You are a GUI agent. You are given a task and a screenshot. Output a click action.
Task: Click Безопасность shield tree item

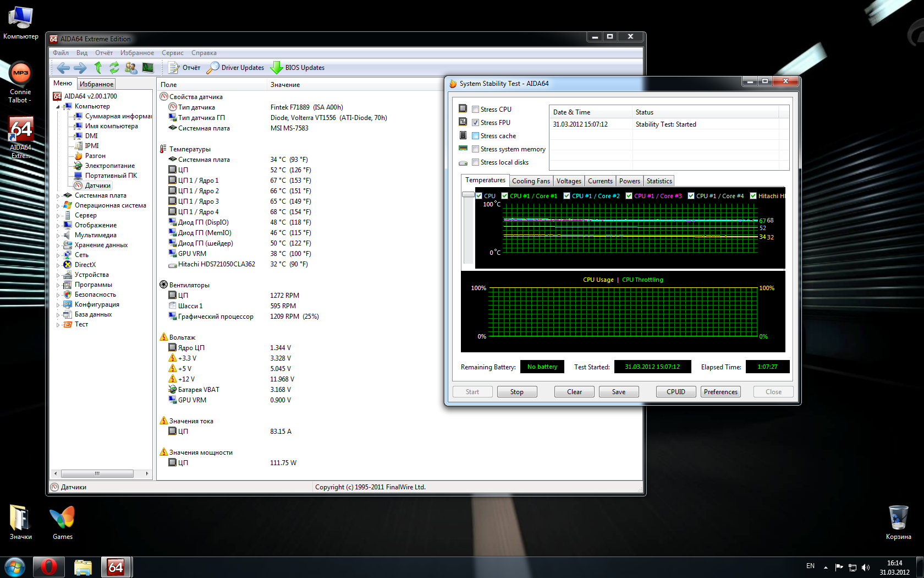pos(95,295)
